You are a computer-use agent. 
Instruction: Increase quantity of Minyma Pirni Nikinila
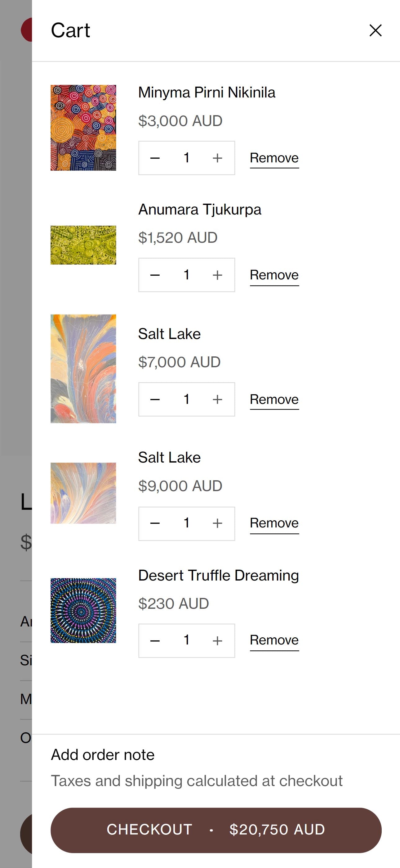(x=217, y=158)
